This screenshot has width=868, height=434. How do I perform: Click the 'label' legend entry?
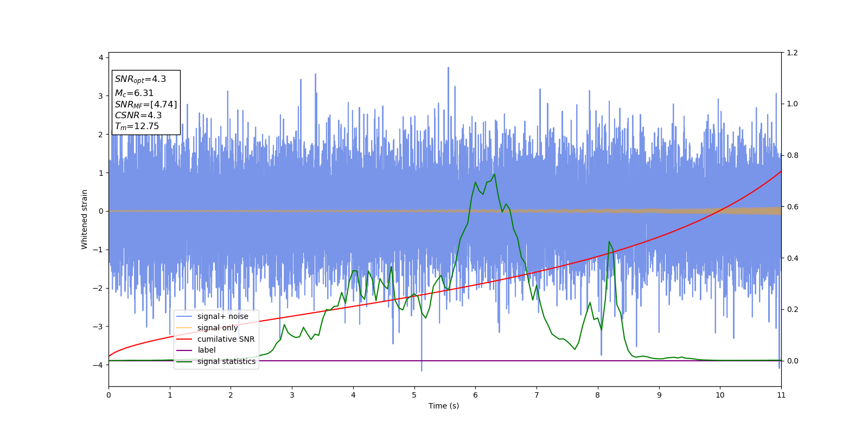click(206, 350)
